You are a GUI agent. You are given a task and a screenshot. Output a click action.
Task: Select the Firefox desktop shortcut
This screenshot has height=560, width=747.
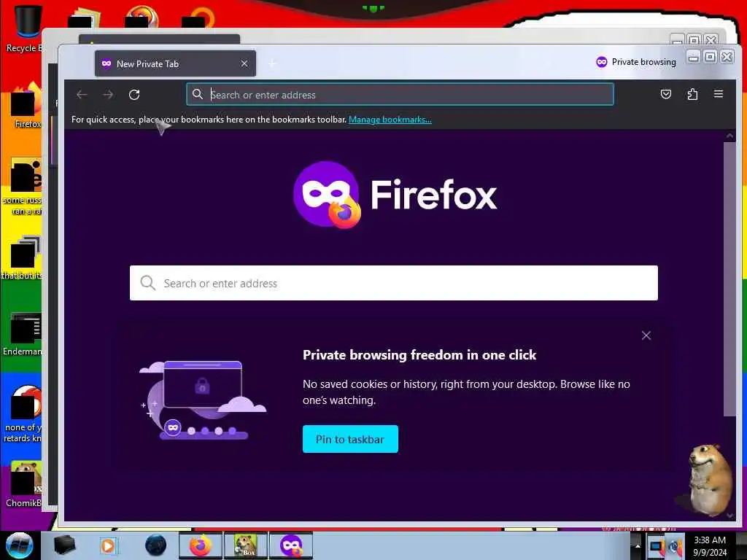[27, 106]
